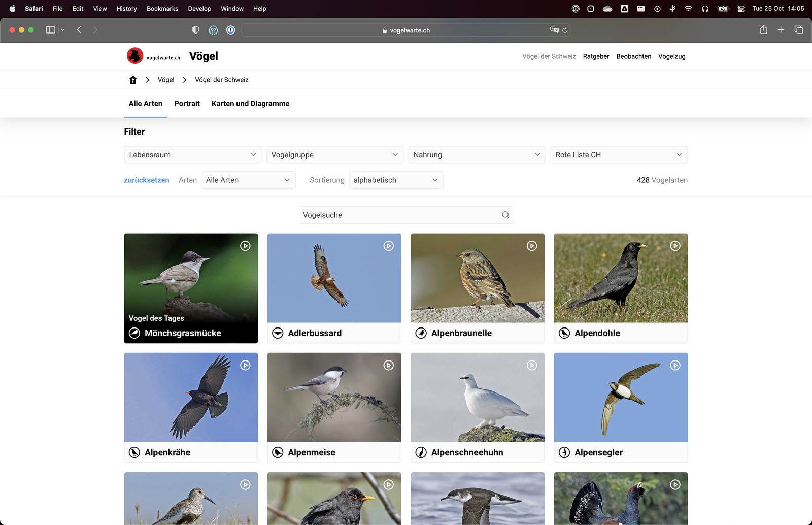
Task: Open Safari sidebar panel
Action: pos(50,30)
